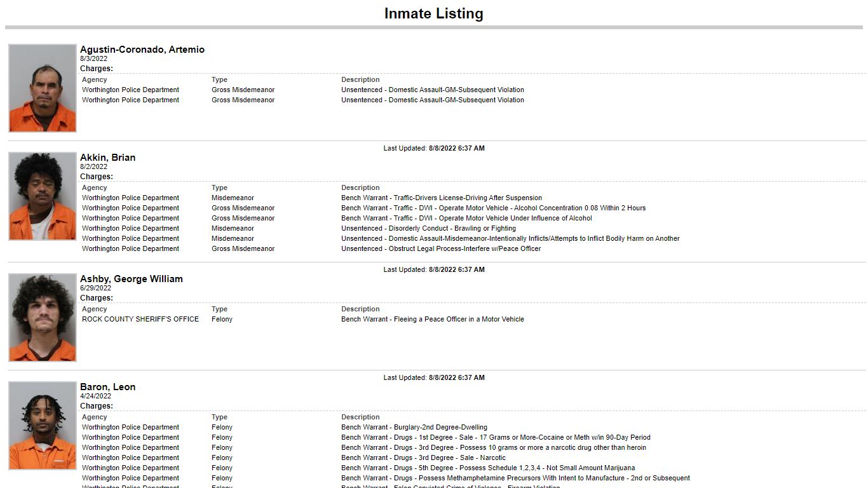This screenshot has height=488, width=868.
Task: Open the mugshot thumbnail beside Akkin, Brian
Action: click(43, 196)
